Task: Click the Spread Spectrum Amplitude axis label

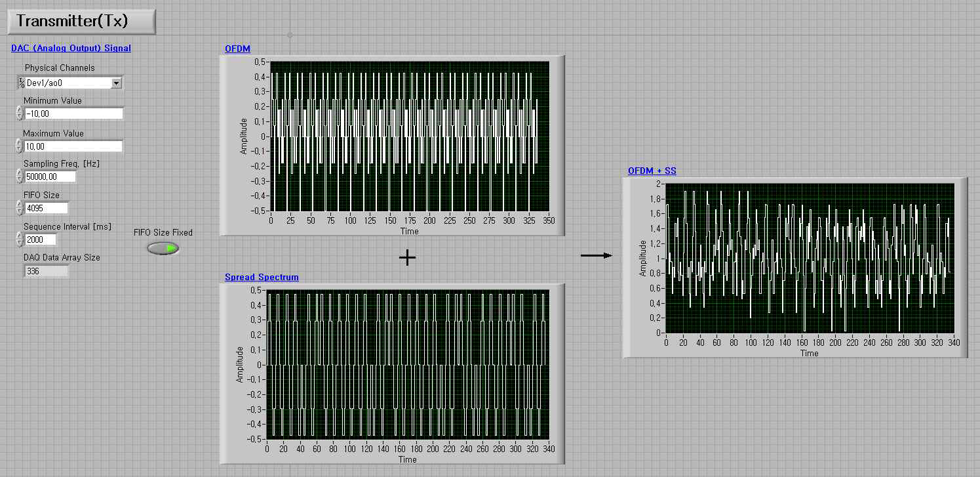Action: [240, 365]
